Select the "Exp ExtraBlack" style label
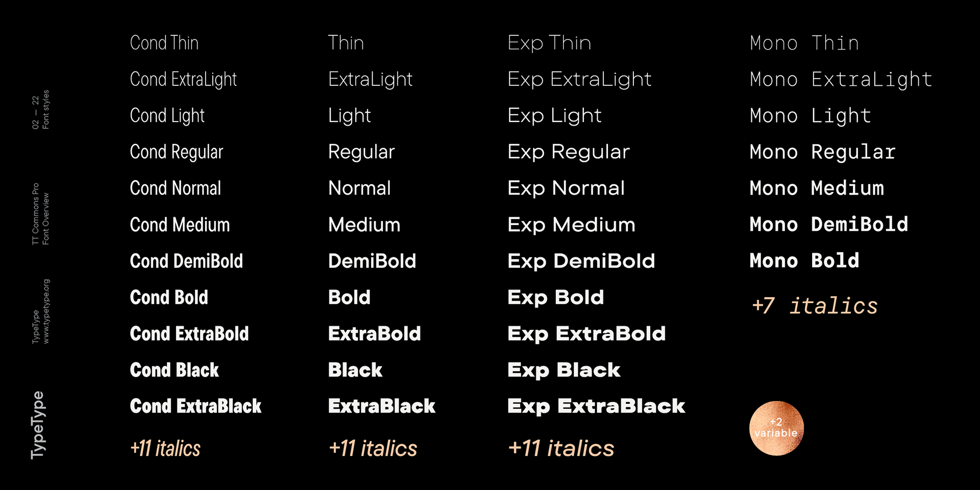980x490 pixels. tap(596, 406)
